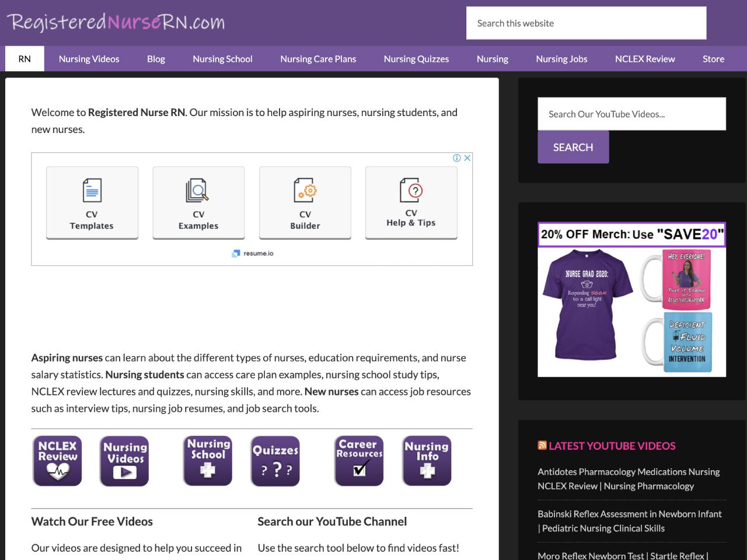The image size is (747, 560).
Task: Click the 20% OFF Merch banner
Action: 631,235
